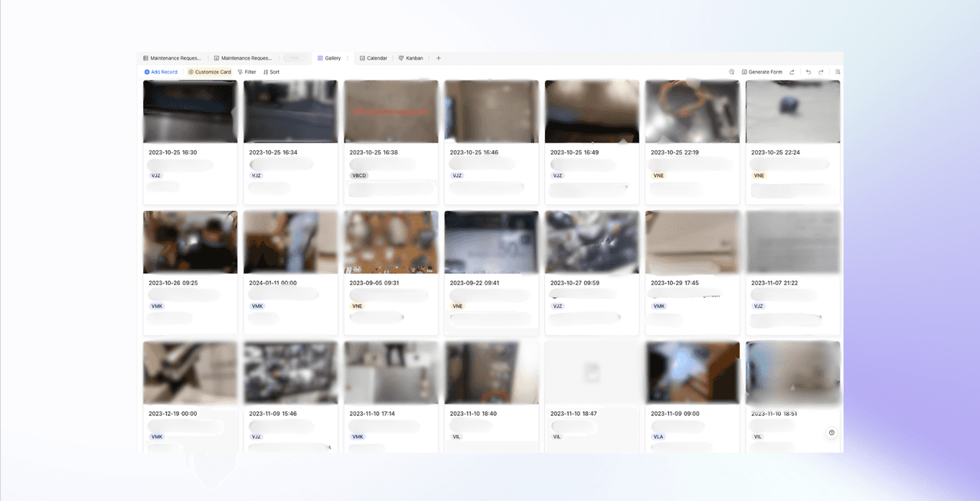The height and width of the screenshot is (501, 980).
Task: Open the clock history icon
Action: [x=732, y=72]
